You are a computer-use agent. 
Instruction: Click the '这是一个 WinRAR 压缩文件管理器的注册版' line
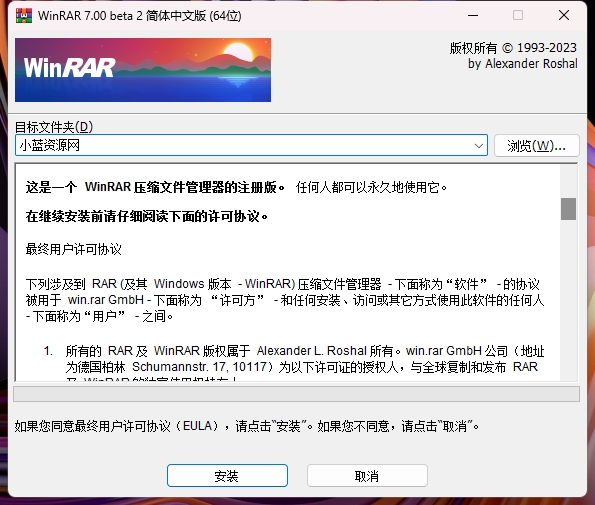(155, 187)
